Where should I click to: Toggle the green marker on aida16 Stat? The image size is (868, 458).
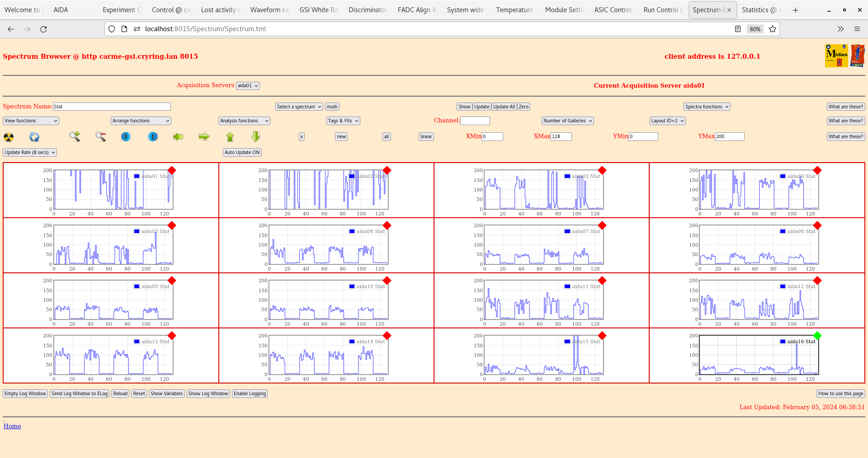pos(817,336)
